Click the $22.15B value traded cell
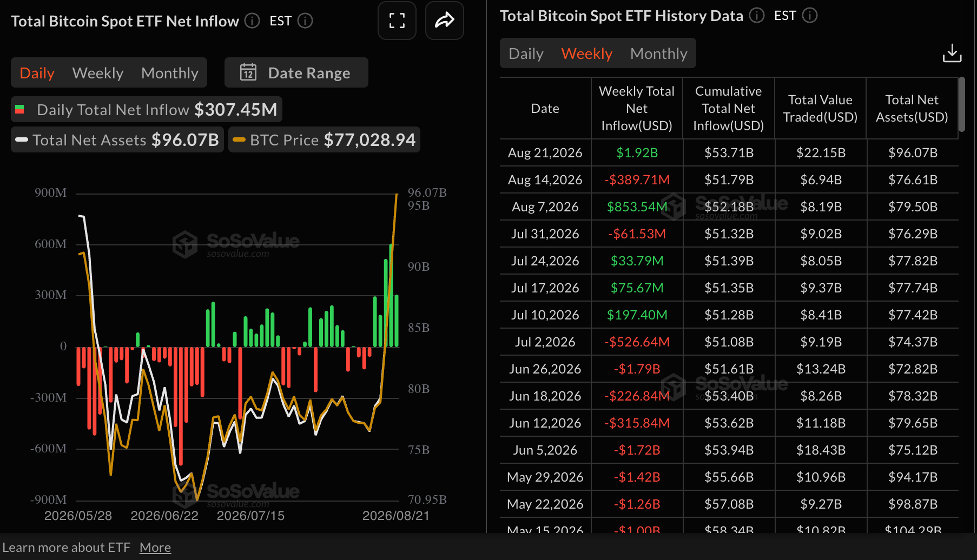Image resolution: width=977 pixels, height=560 pixels. coord(821,153)
